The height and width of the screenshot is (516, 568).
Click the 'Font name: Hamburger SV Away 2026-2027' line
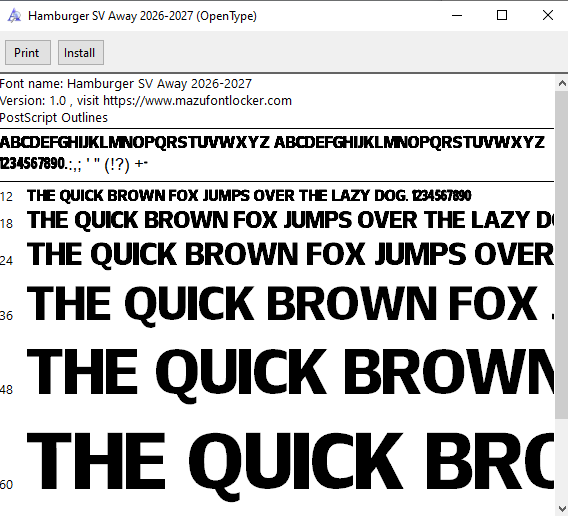125,84
